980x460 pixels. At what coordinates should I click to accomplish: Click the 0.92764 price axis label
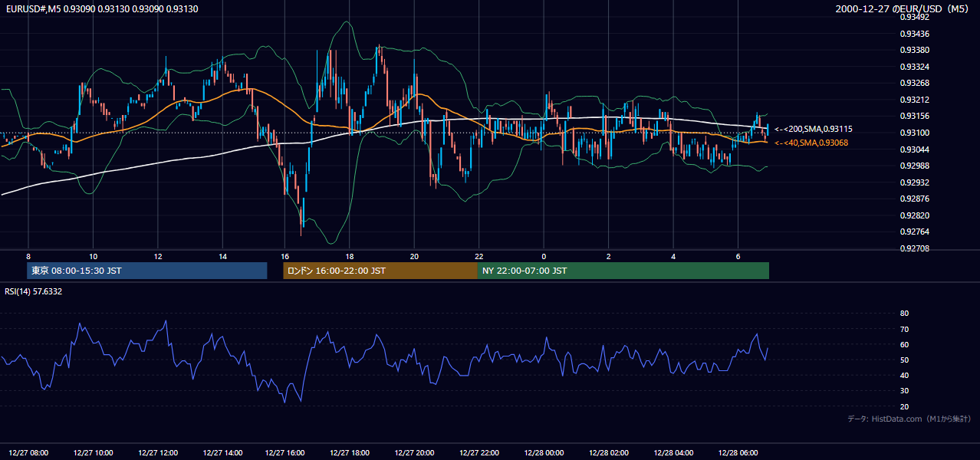pyautogui.click(x=914, y=232)
